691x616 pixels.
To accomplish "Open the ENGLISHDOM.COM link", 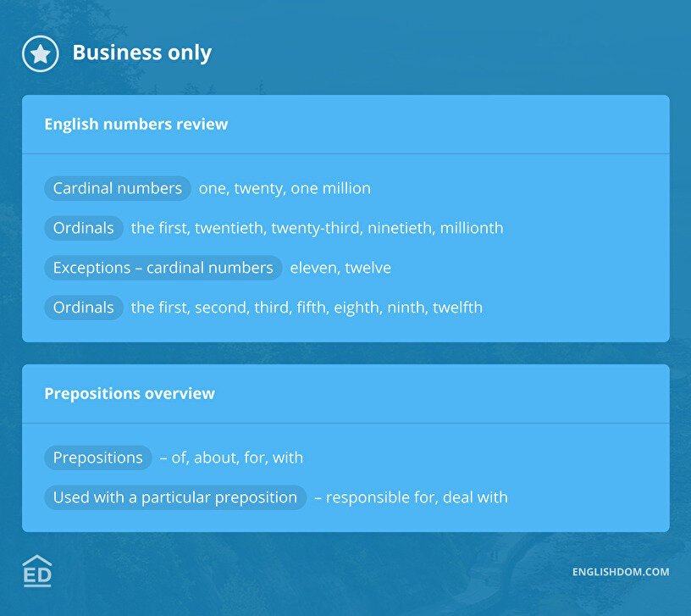I will (x=620, y=572).
